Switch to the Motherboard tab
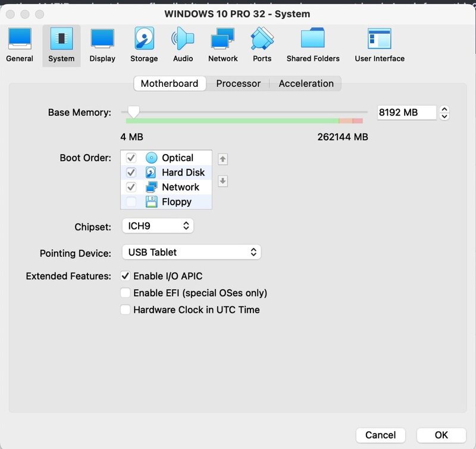Screen dimensions: 476x449 click(170, 83)
